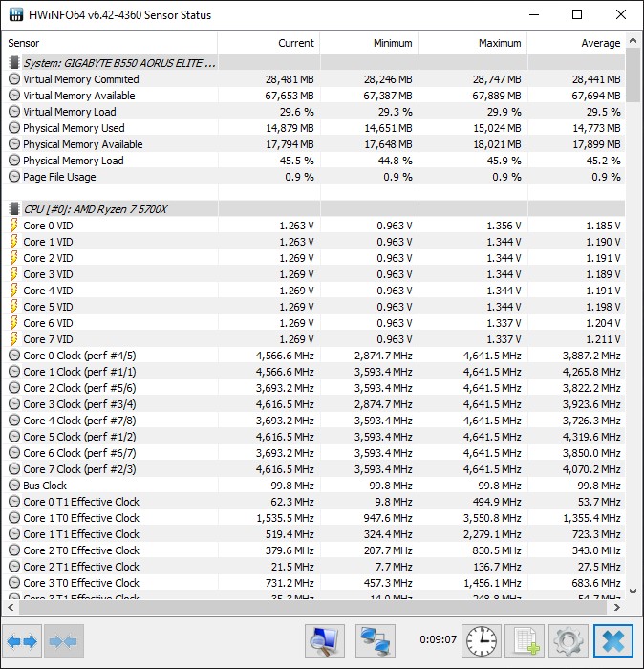Select CPU [#0]: AMD Ryzen 7 5700X group row
644x669 pixels.
coord(314,209)
